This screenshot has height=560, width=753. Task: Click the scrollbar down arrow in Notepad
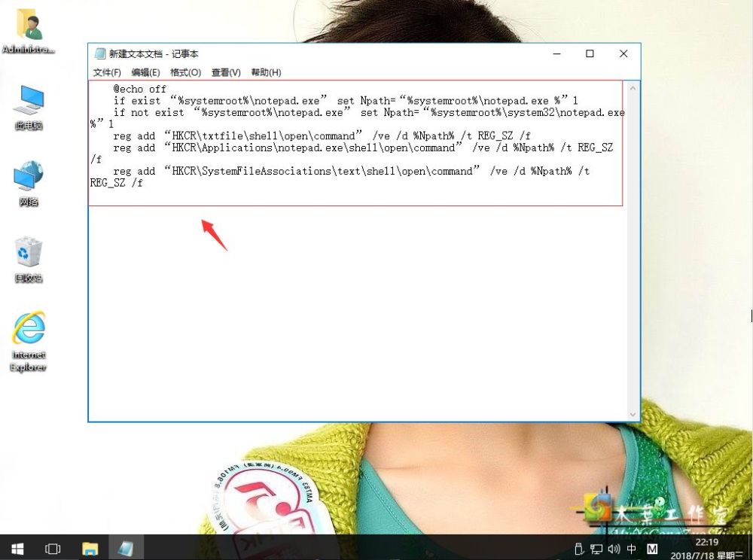click(633, 415)
